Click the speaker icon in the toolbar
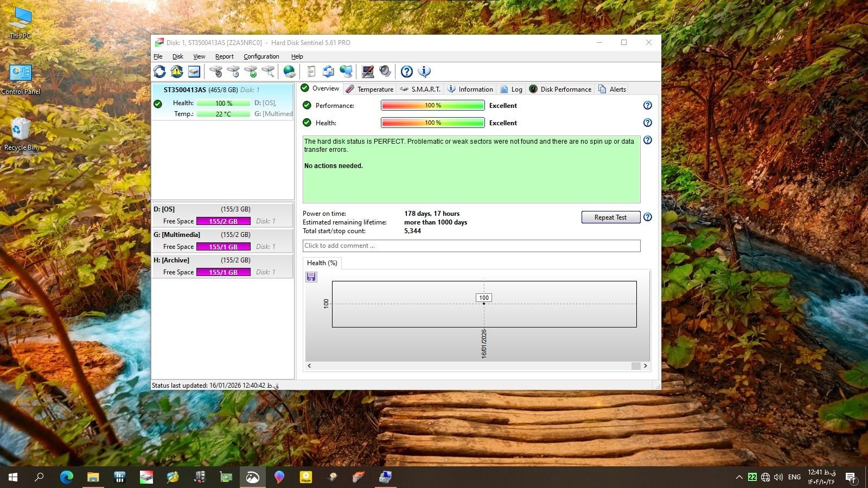The width and height of the screenshot is (868, 488). click(385, 72)
